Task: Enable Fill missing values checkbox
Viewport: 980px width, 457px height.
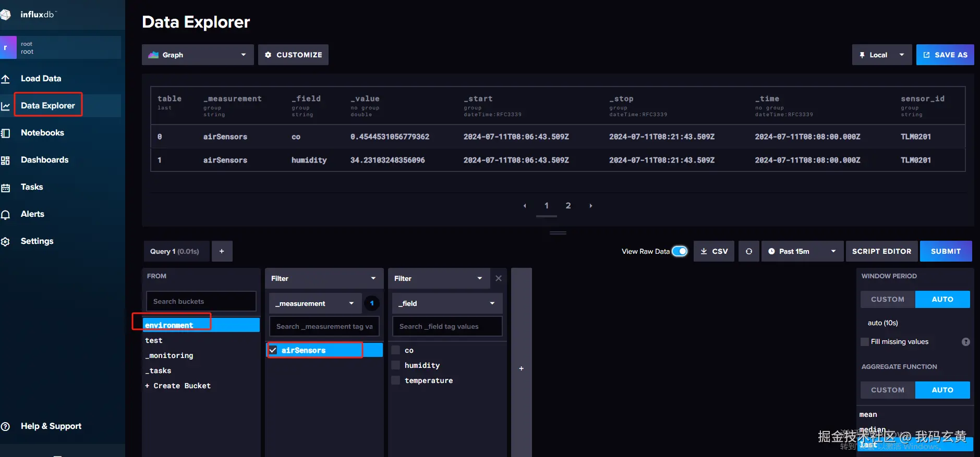Action: click(x=865, y=342)
